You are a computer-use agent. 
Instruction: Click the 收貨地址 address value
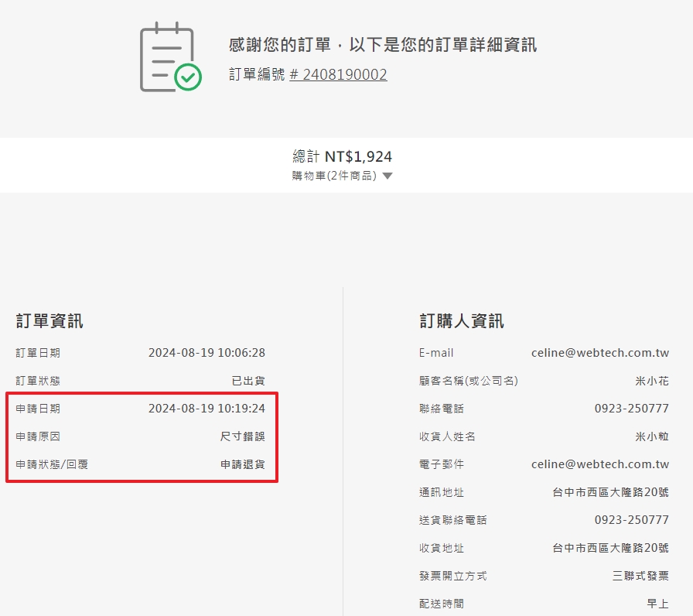[610, 548]
